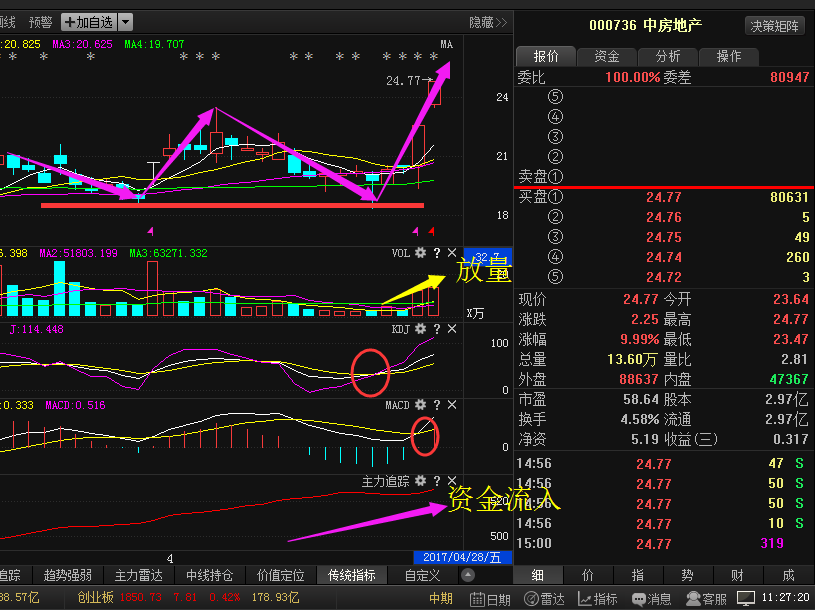Click the MA label atop the price chart
Image resolution: width=815 pixels, height=610 pixels.
446,44
